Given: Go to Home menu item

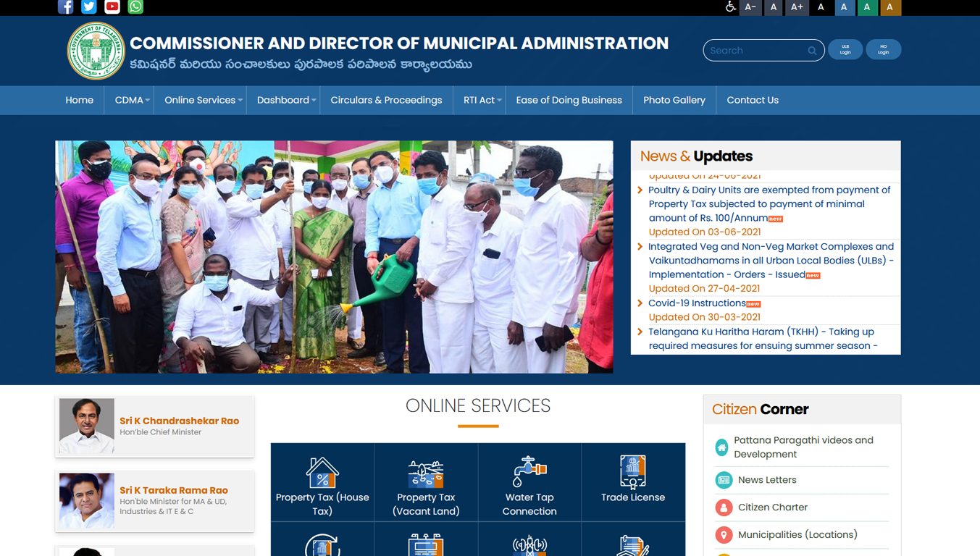Looking at the screenshot, I should pos(80,101).
